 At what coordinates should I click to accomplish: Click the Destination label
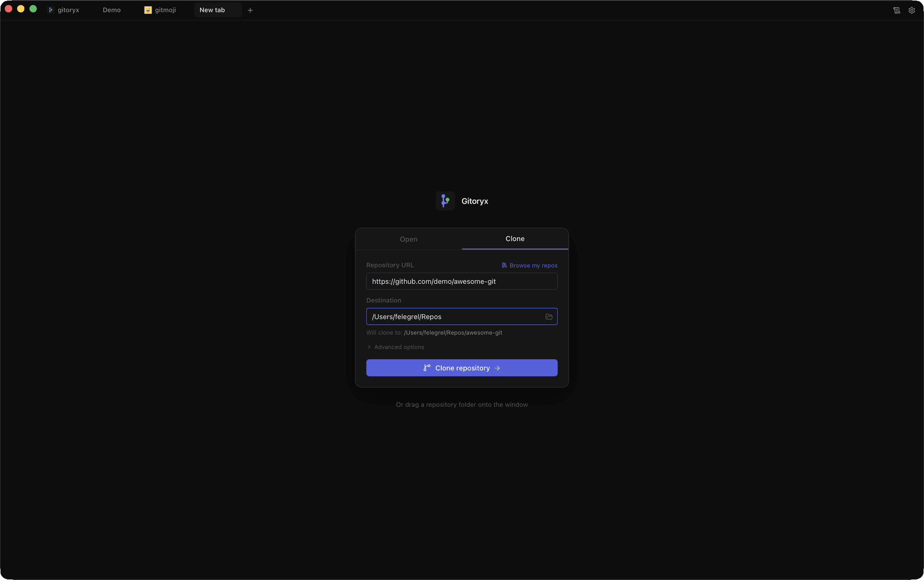[384, 301]
